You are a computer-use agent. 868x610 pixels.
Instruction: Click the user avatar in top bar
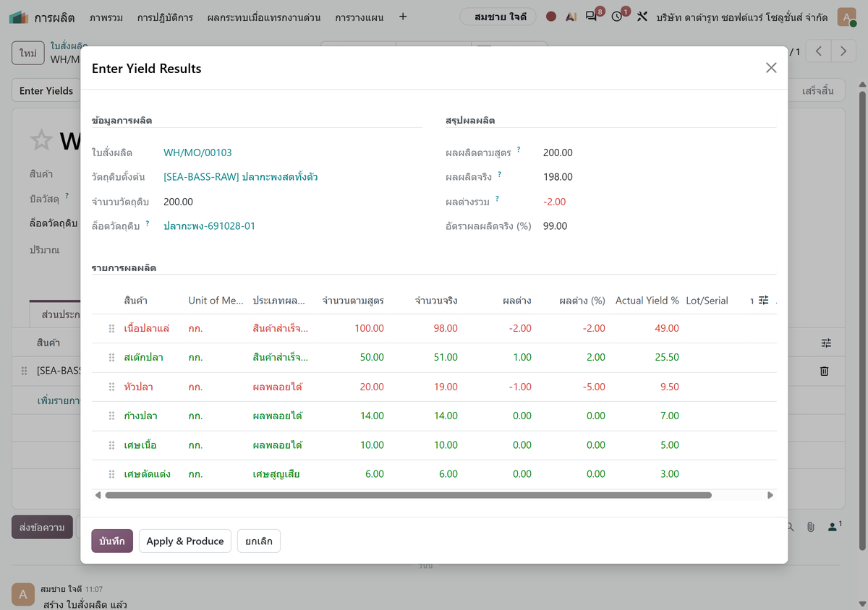846,17
